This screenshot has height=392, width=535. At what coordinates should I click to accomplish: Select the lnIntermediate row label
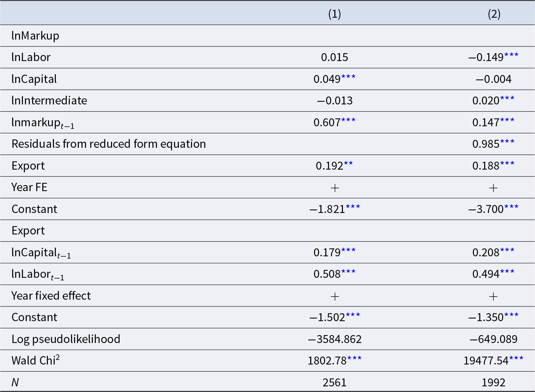coord(49,101)
